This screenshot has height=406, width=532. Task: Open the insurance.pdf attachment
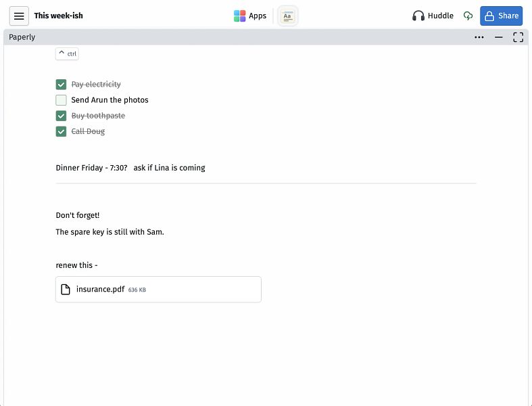coord(158,290)
